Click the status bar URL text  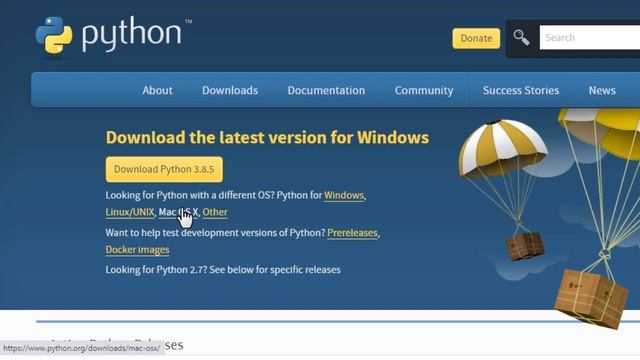tap(82, 349)
